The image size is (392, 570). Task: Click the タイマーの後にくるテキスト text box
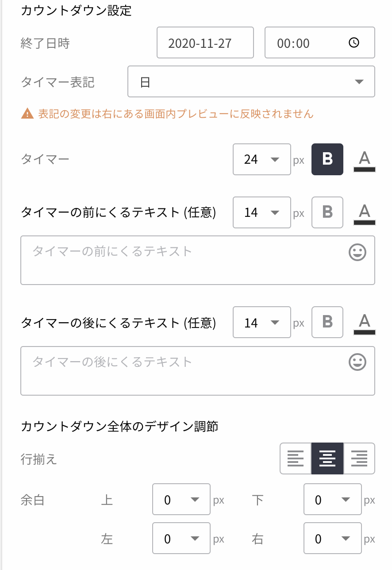[198, 371]
